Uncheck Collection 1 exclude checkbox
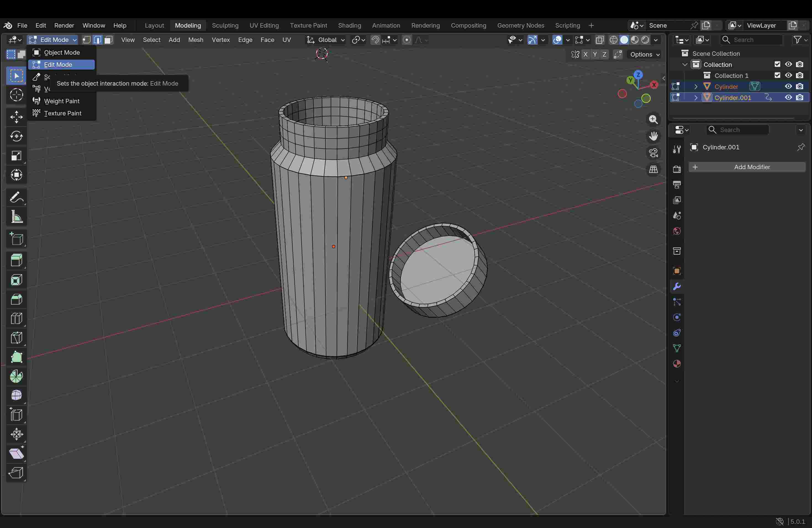The width and height of the screenshot is (812, 528). (777, 75)
